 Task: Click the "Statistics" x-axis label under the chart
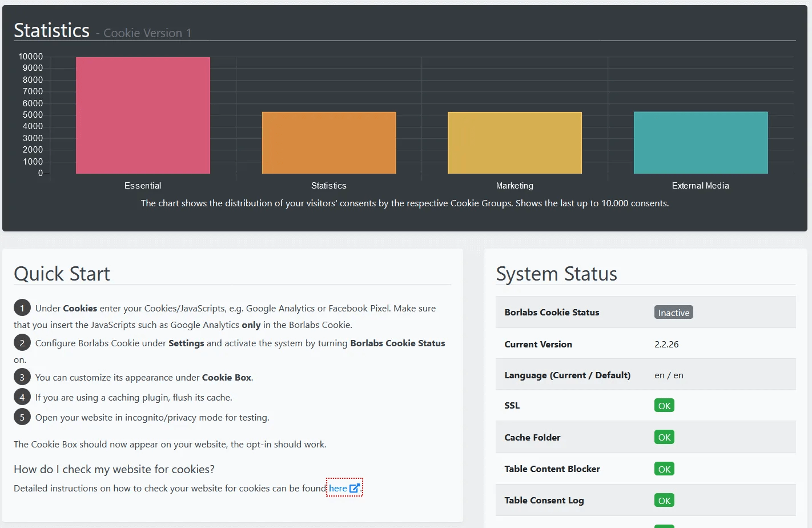click(x=329, y=186)
